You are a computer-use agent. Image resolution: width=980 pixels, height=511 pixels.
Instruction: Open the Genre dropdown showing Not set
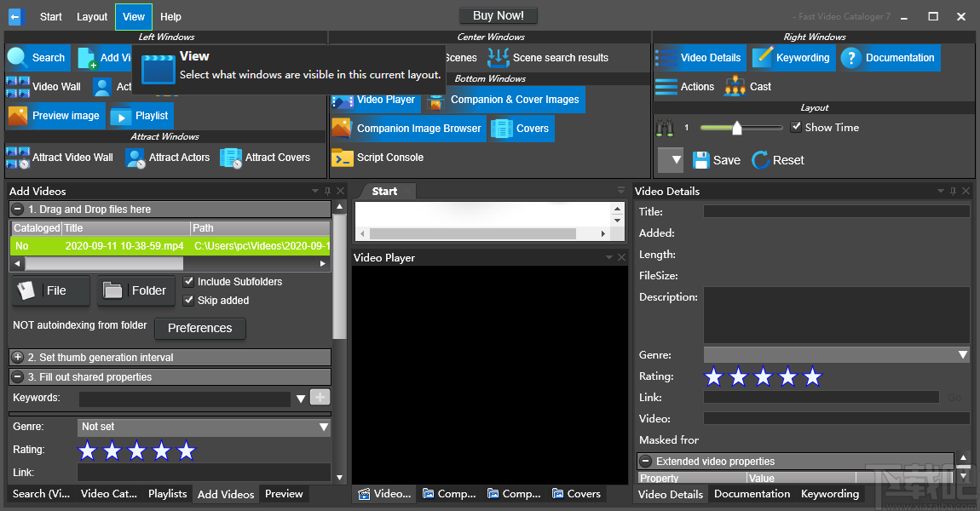click(x=204, y=427)
